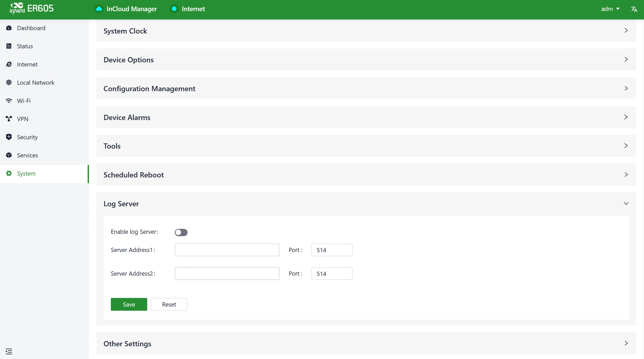This screenshot has width=644, height=359.
Task: Click the Local Network globe icon
Action: (x=9, y=83)
